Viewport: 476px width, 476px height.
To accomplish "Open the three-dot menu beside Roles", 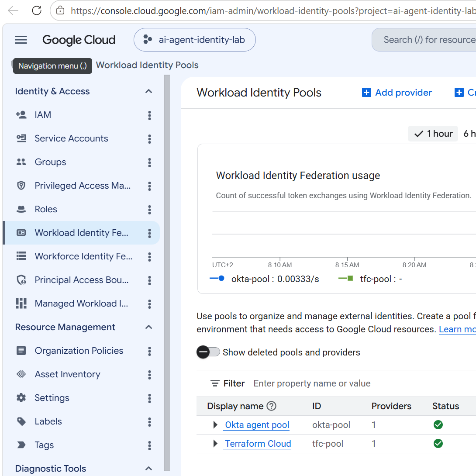I will tap(149, 210).
